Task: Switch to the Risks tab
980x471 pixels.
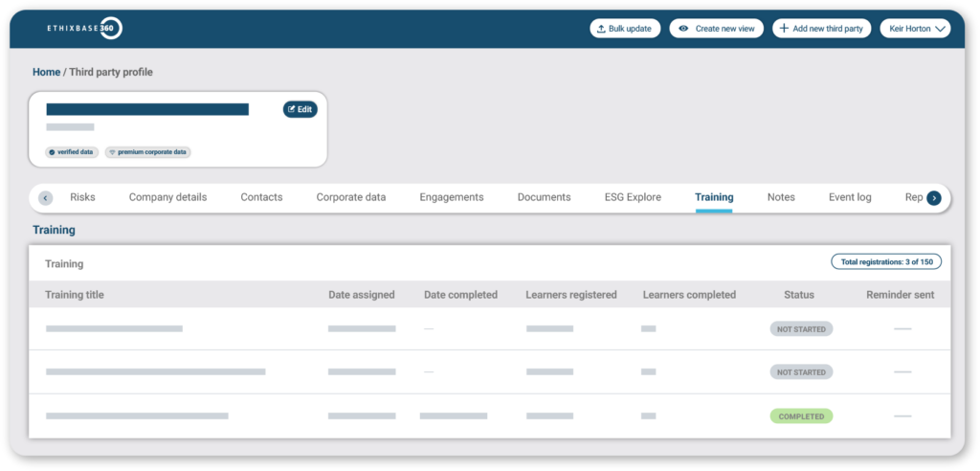Action: [82, 197]
